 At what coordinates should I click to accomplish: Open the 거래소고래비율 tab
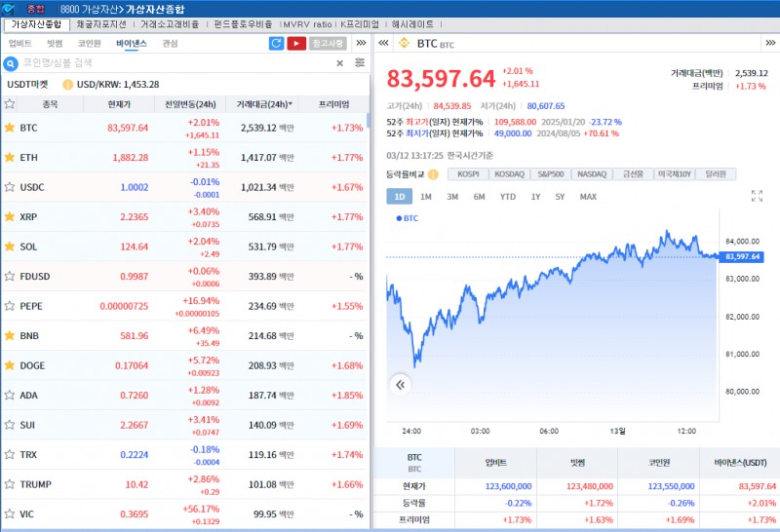[x=170, y=24]
